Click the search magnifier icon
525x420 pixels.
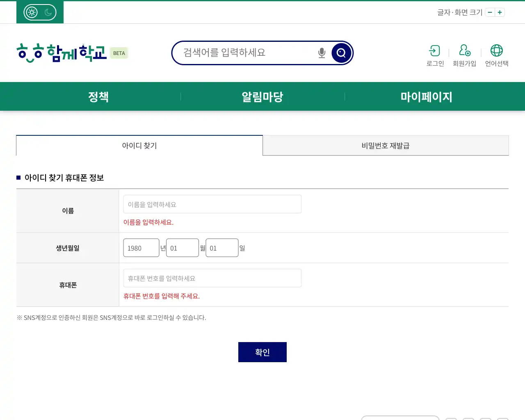341,52
